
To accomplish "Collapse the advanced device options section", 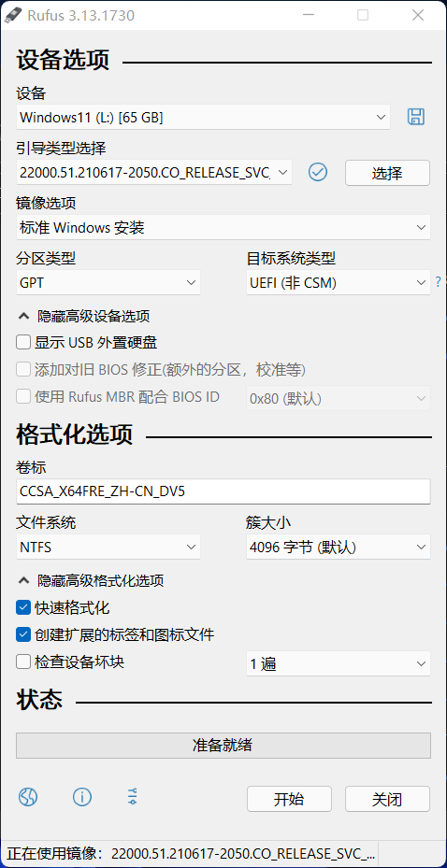I will click(84, 317).
